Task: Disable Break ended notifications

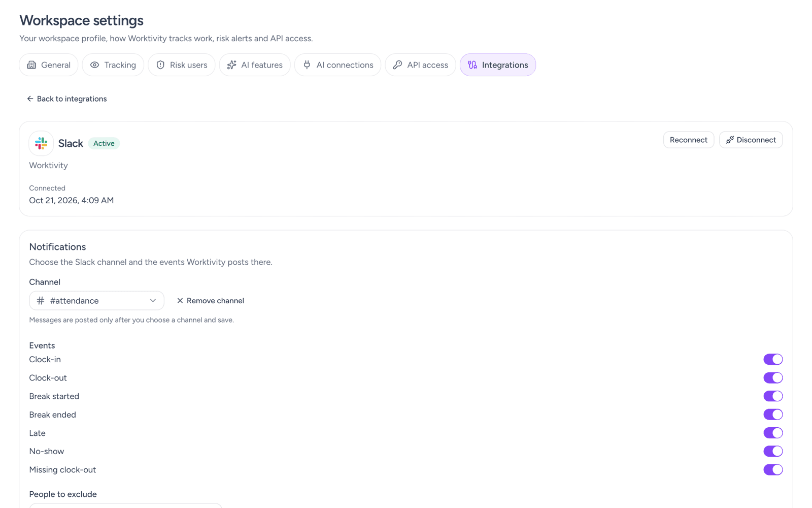Action: [773, 415]
